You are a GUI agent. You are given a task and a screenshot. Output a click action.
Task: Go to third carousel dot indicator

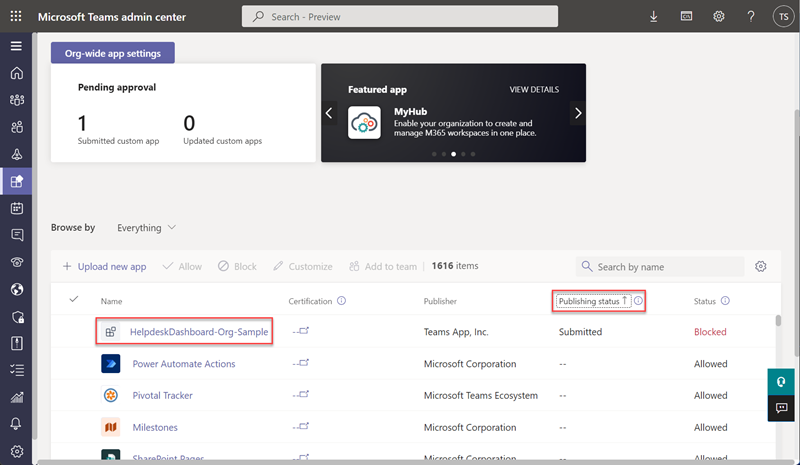coord(454,154)
